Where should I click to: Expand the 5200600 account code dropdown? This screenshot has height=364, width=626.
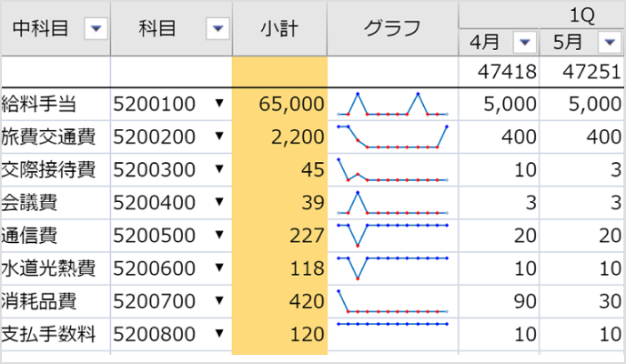(x=219, y=268)
